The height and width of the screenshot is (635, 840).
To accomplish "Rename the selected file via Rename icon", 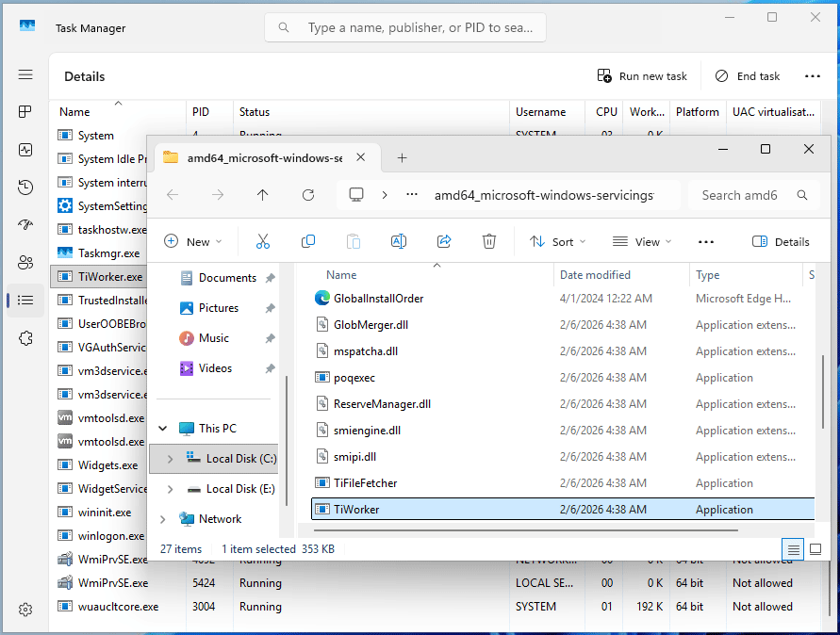I will click(x=399, y=241).
